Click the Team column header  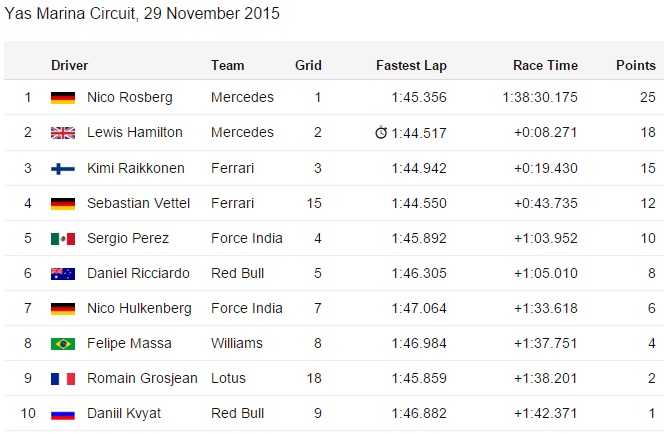click(x=228, y=65)
